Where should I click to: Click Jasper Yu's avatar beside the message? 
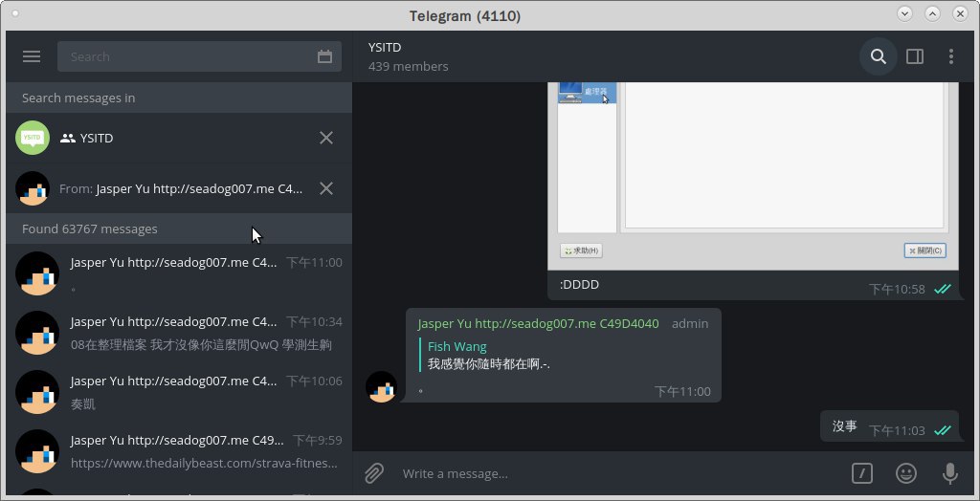[x=381, y=386]
